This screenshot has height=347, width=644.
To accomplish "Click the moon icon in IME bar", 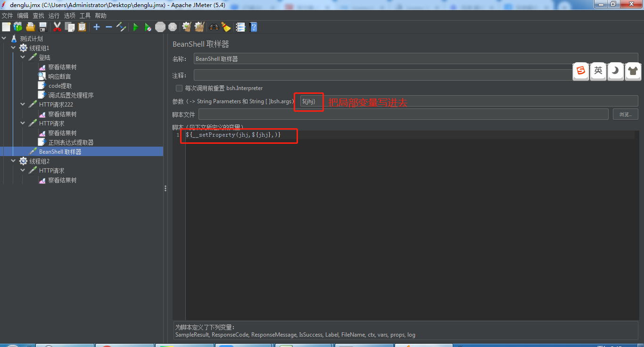I will pos(615,71).
